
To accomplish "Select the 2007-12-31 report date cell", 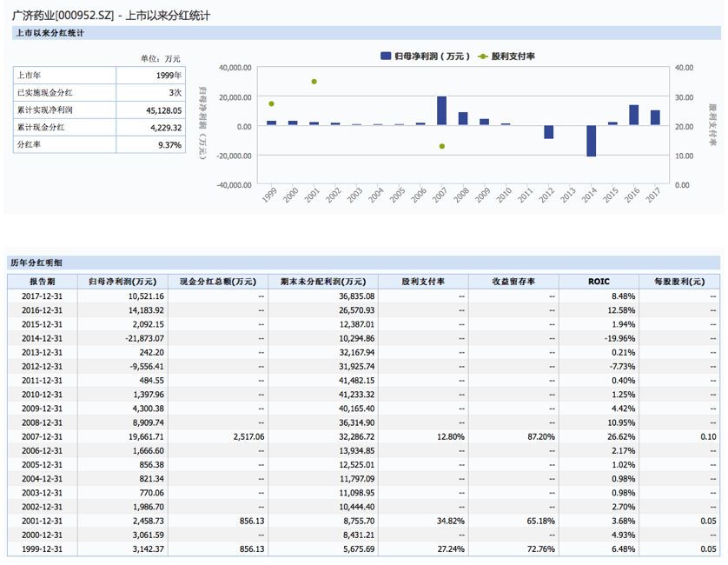I will coord(42,436).
